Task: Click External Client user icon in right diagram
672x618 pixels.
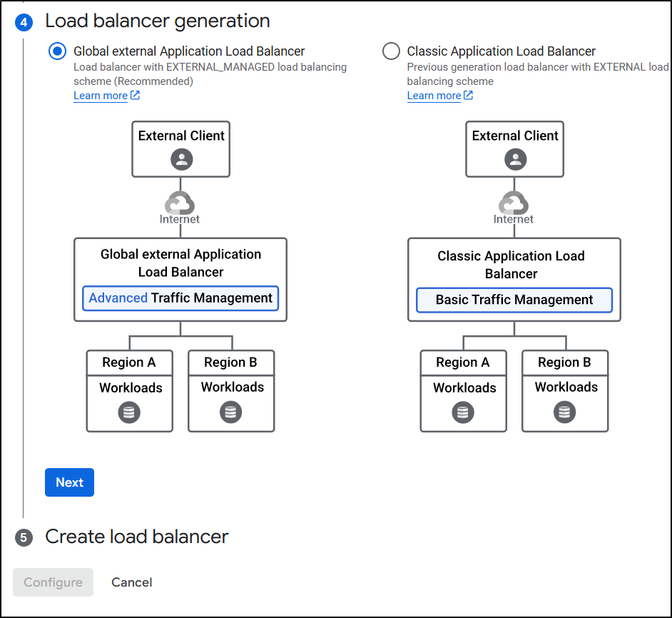Action: click(515, 159)
